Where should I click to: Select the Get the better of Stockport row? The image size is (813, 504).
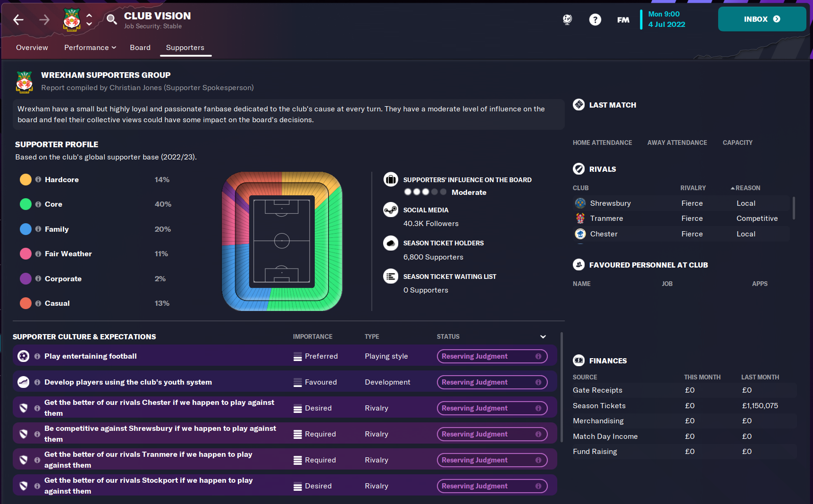[285, 486]
